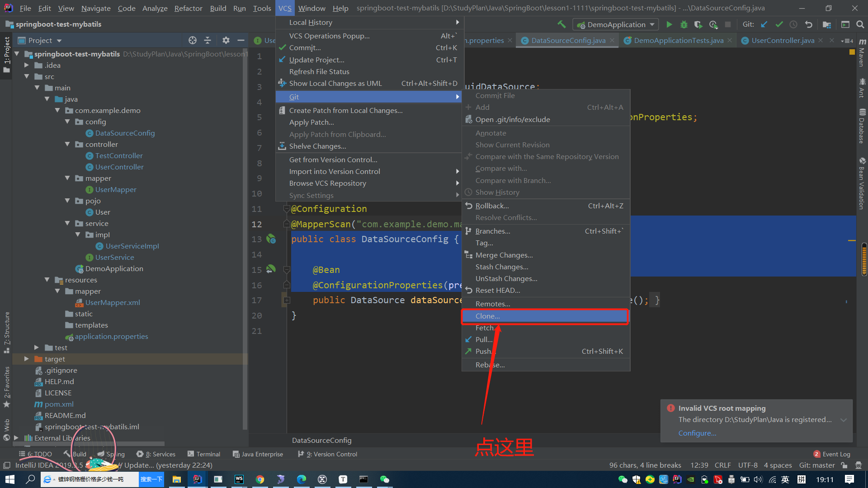Open 6: TODO tool window
868x488 pixels.
(x=35, y=454)
